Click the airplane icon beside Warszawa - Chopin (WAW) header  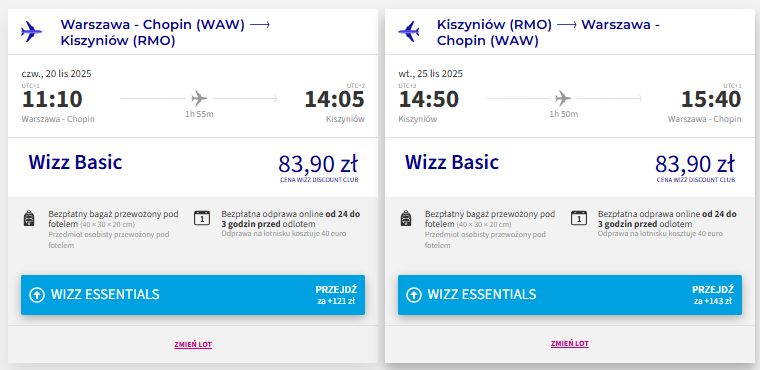point(32,32)
